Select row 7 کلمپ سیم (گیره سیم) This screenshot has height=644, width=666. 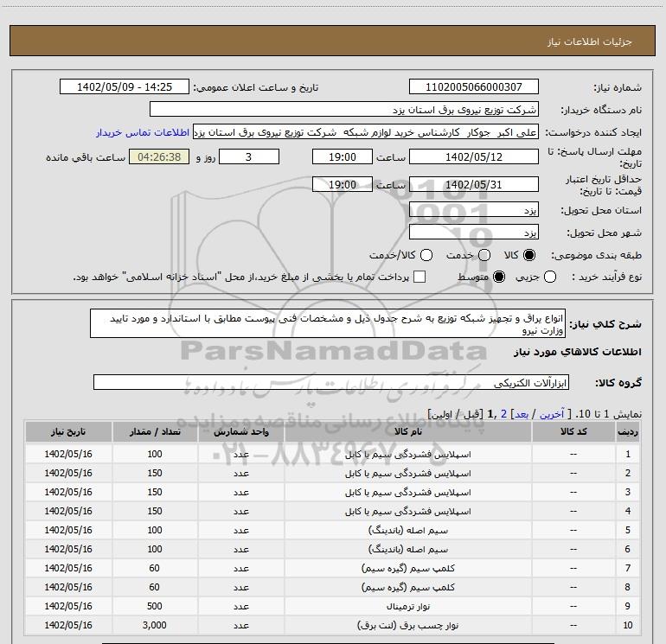(x=332, y=568)
